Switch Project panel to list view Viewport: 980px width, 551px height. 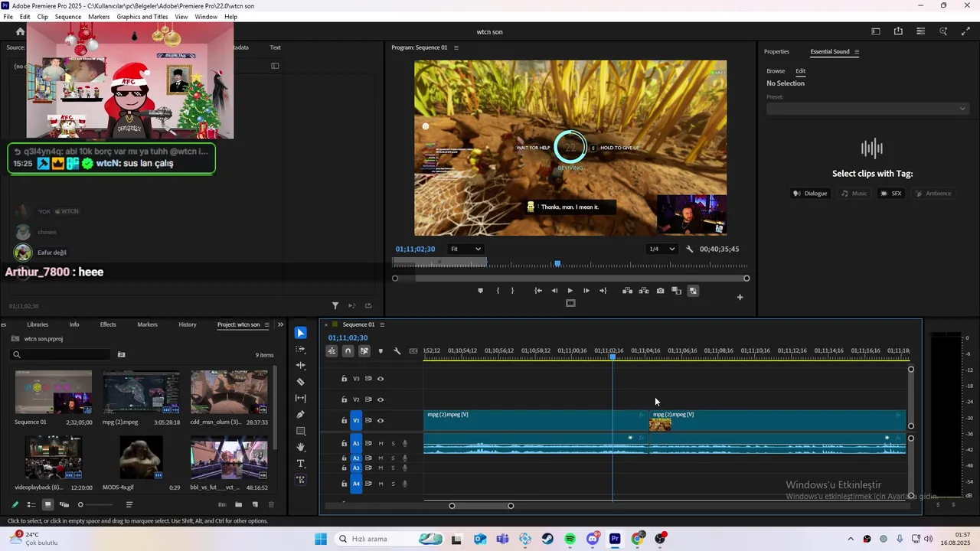(31, 504)
